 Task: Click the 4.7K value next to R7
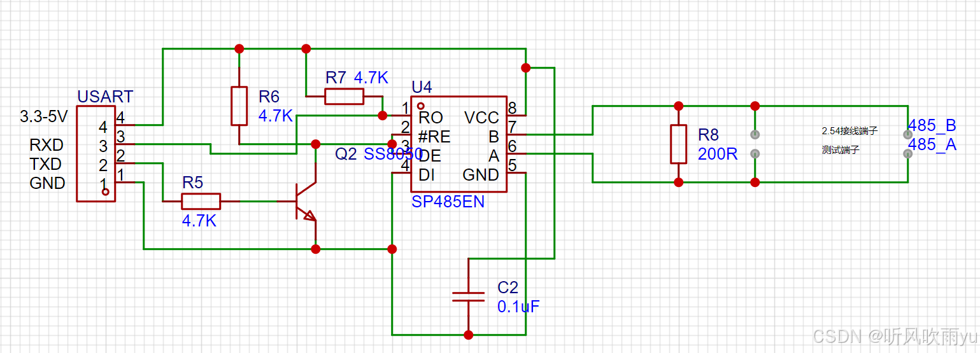371,78
